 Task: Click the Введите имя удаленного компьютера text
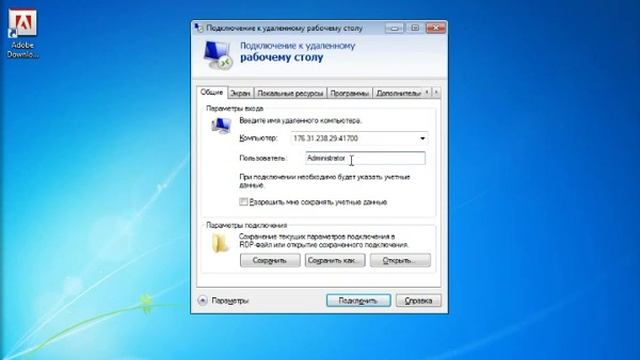pos(300,121)
